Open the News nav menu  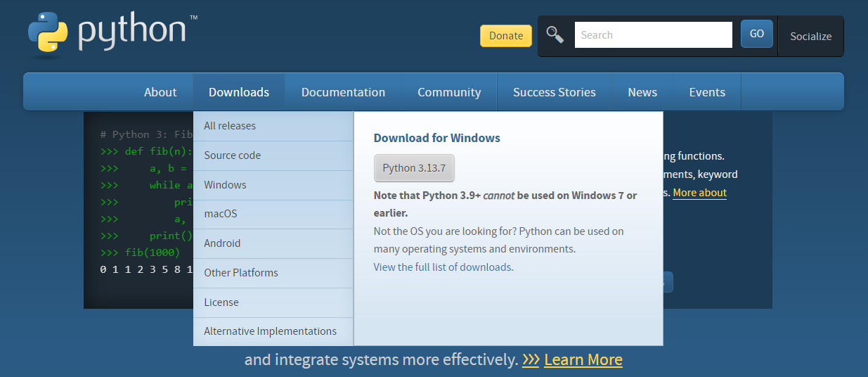tap(642, 92)
